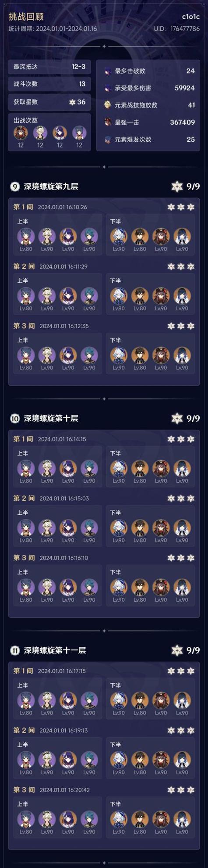Open the 最深抵达 12-3 stat row

[x=49, y=67]
